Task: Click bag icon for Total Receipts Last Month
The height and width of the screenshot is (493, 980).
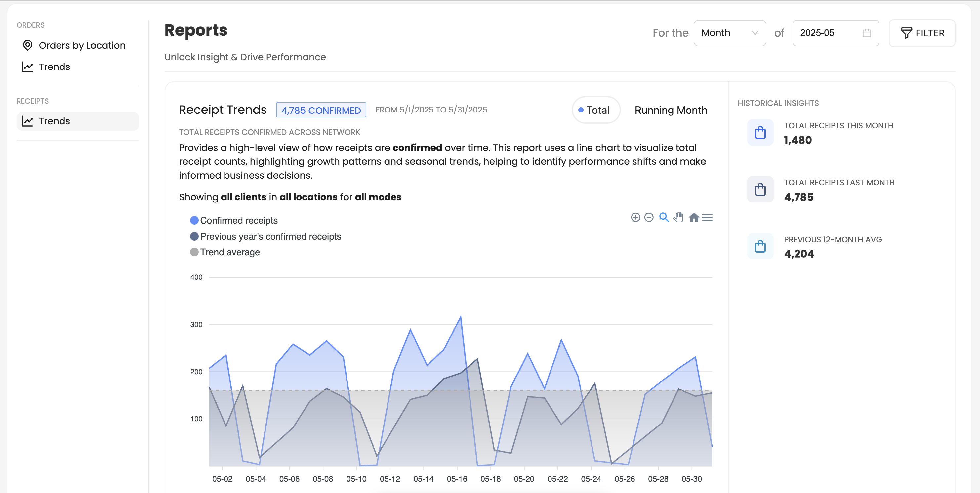Action: [x=760, y=189]
